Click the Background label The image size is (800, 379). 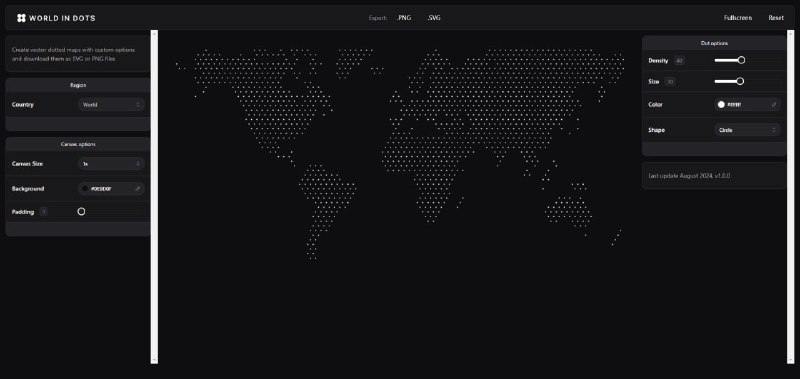tap(28, 189)
